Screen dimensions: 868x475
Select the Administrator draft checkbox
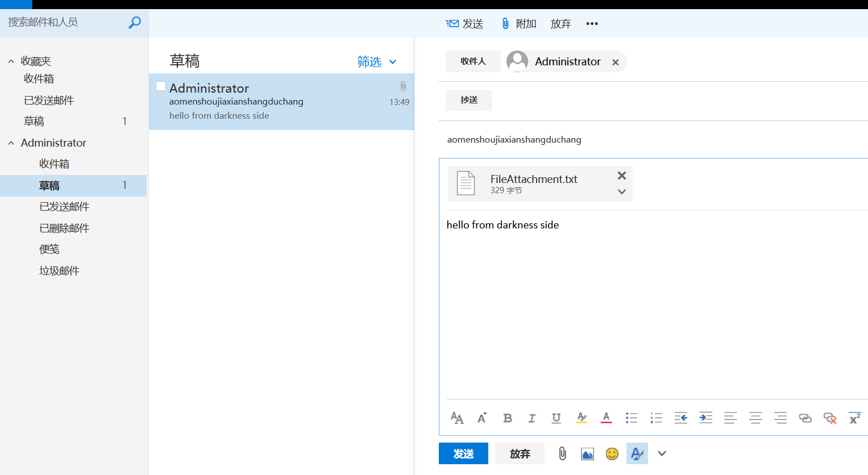tap(161, 86)
